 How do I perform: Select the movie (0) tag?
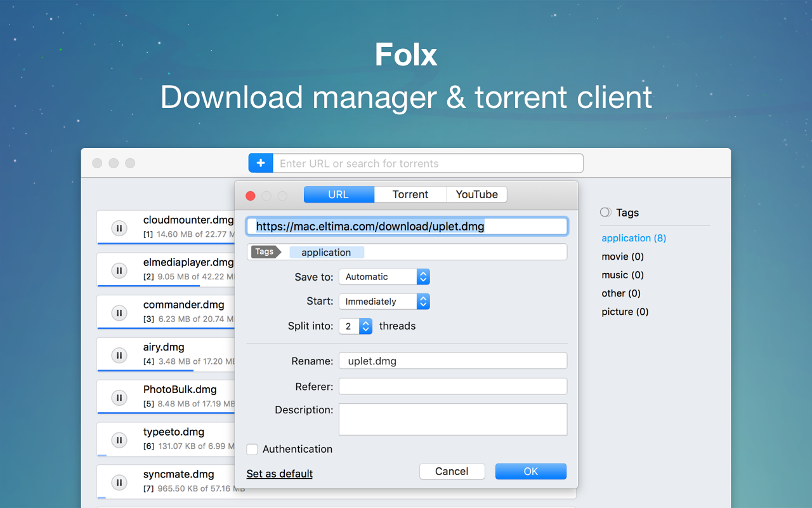[x=623, y=257]
